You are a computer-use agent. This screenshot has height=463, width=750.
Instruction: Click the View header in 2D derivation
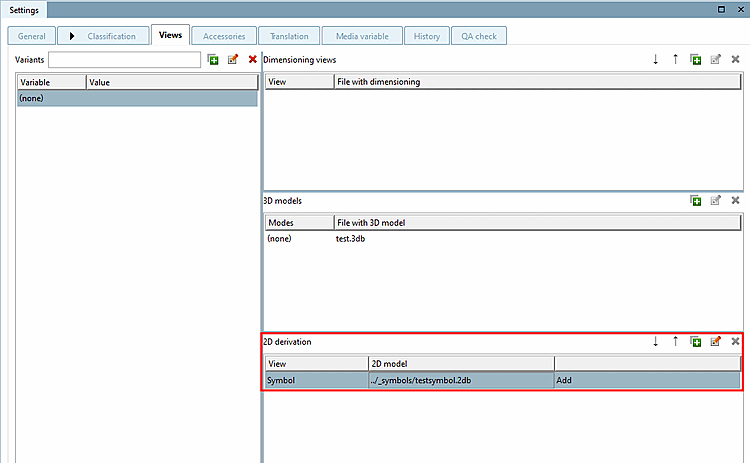click(x=317, y=364)
